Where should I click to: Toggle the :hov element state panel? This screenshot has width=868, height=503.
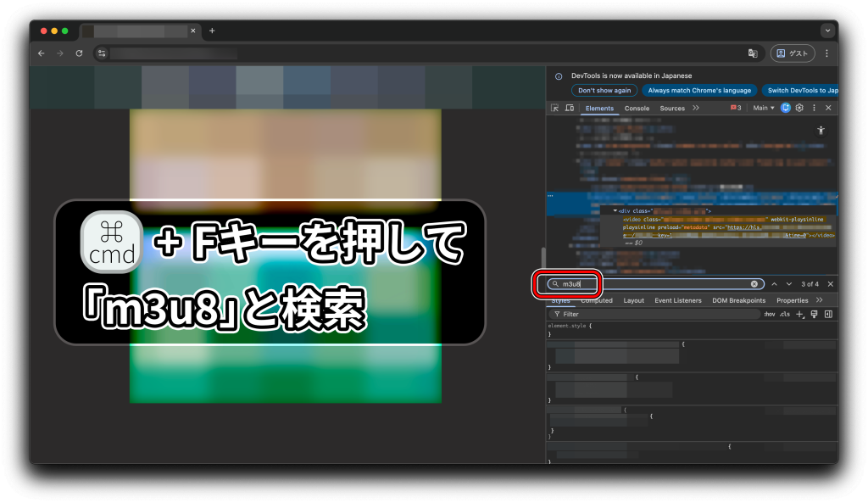coord(769,314)
